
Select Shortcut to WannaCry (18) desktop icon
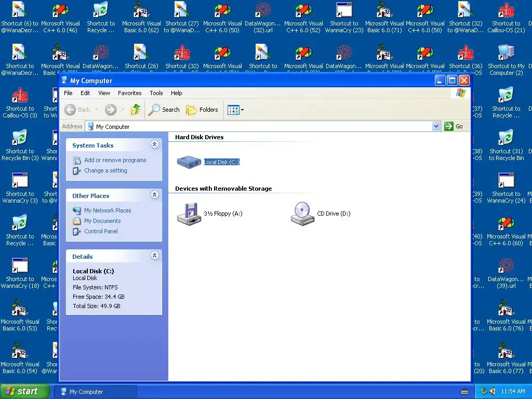pos(20,273)
